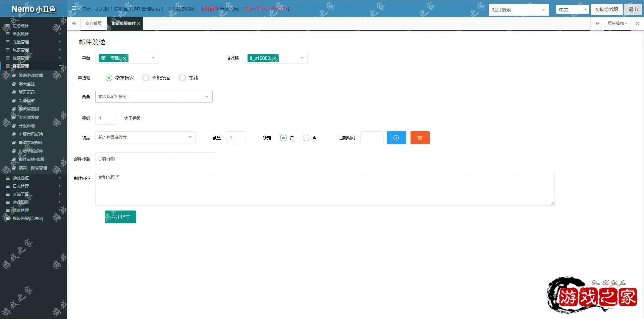Screen dimensions: 644x319
Task: Remove the tl_s10002 game server tag
Action: pyautogui.click(x=275, y=58)
